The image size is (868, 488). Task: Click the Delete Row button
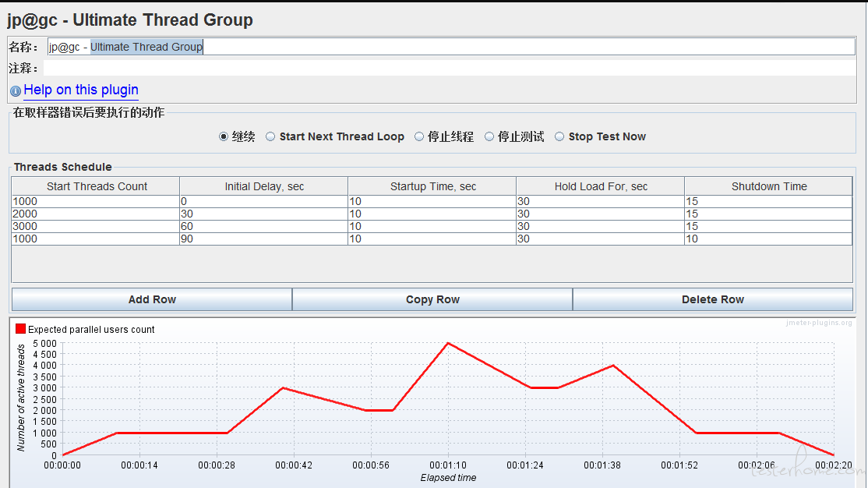pos(712,299)
